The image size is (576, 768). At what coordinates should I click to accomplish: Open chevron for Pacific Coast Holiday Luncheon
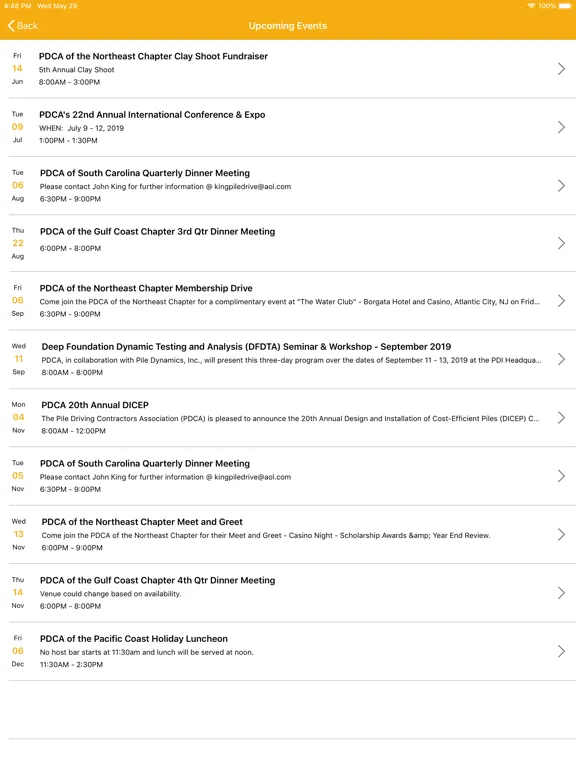561,651
